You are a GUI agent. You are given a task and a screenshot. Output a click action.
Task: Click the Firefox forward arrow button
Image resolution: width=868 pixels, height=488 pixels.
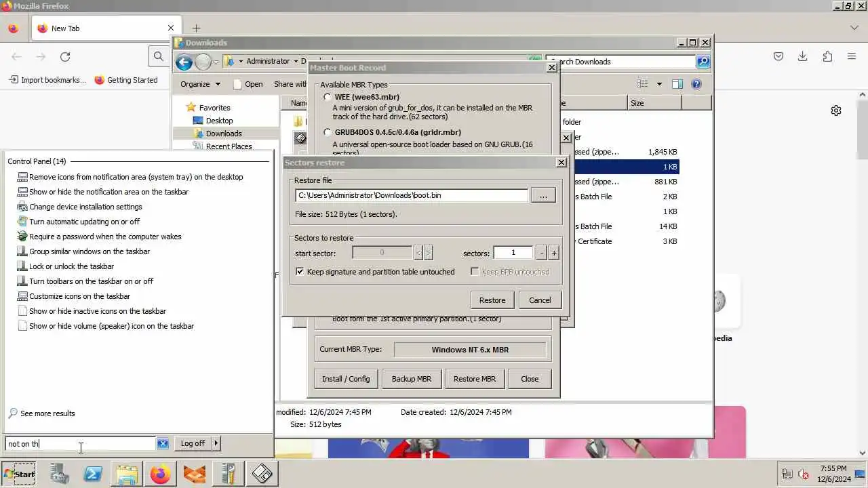tap(41, 57)
